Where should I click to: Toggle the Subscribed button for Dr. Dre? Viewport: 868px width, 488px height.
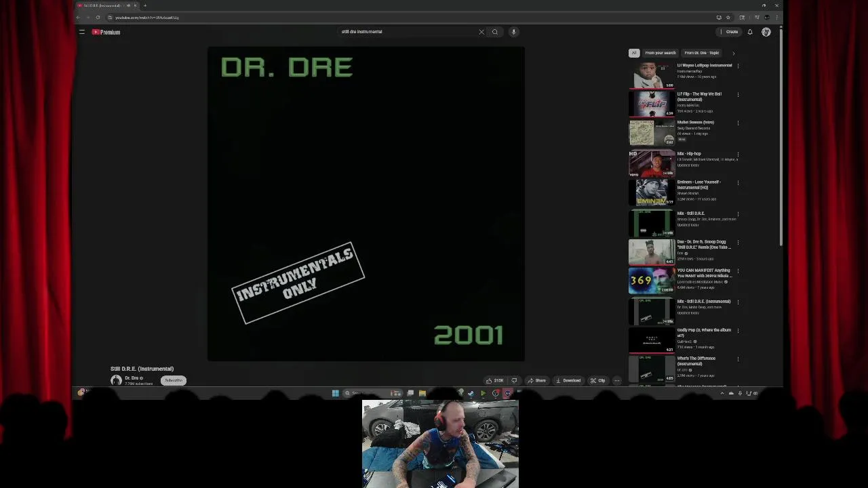pos(174,380)
